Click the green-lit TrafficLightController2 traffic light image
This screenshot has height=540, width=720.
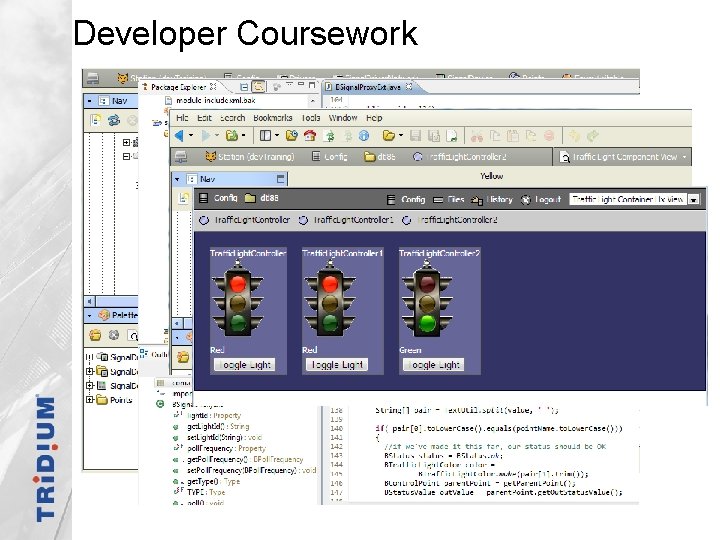point(427,298)
